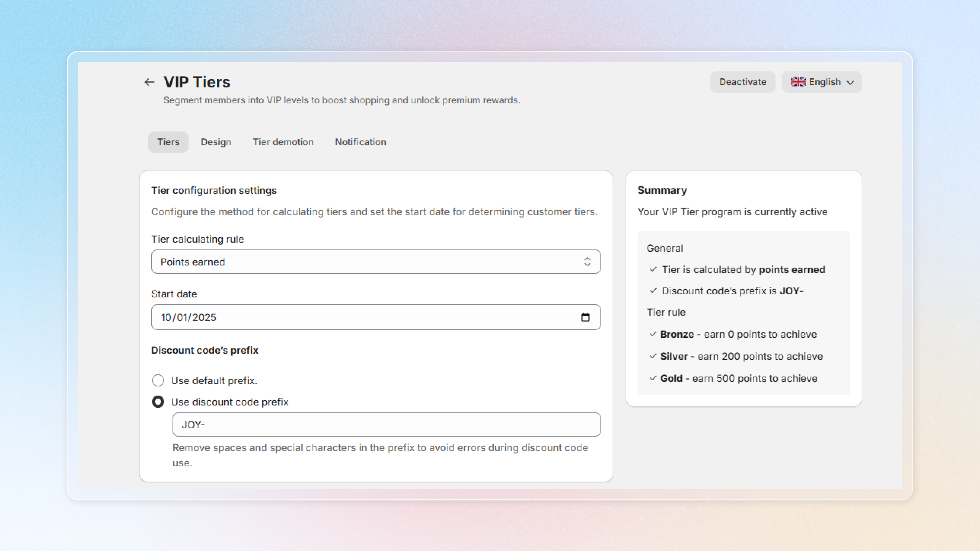This screenshot has height=551, width=980.
Task: Open the Tier demotion tab
Action: pyautogui.click(x=283, y=142)
